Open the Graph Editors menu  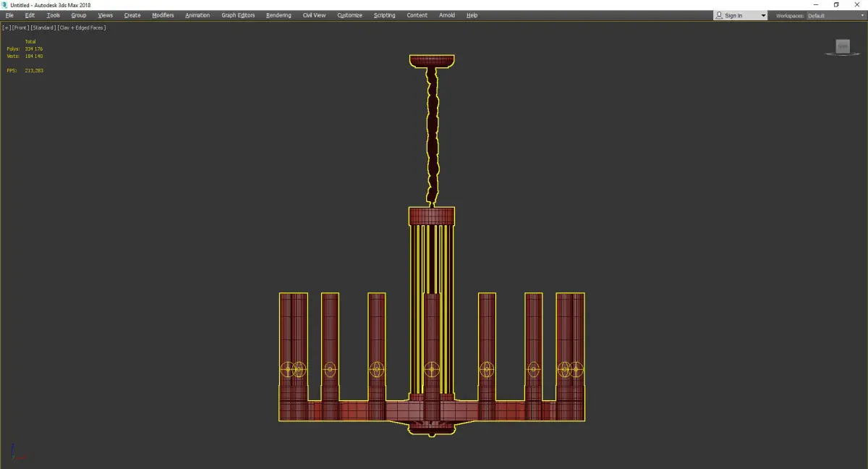click(x=238, y=15)
